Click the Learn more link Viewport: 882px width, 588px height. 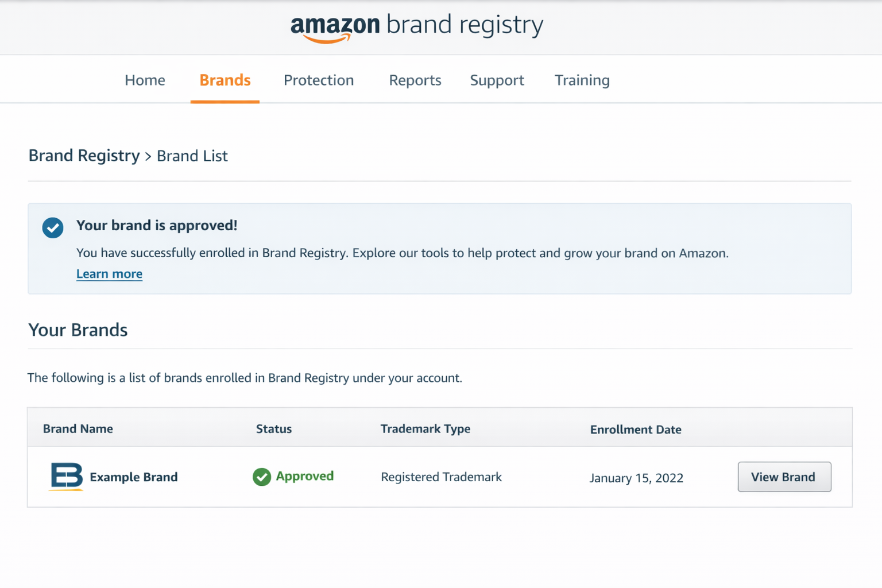[109, 274]
